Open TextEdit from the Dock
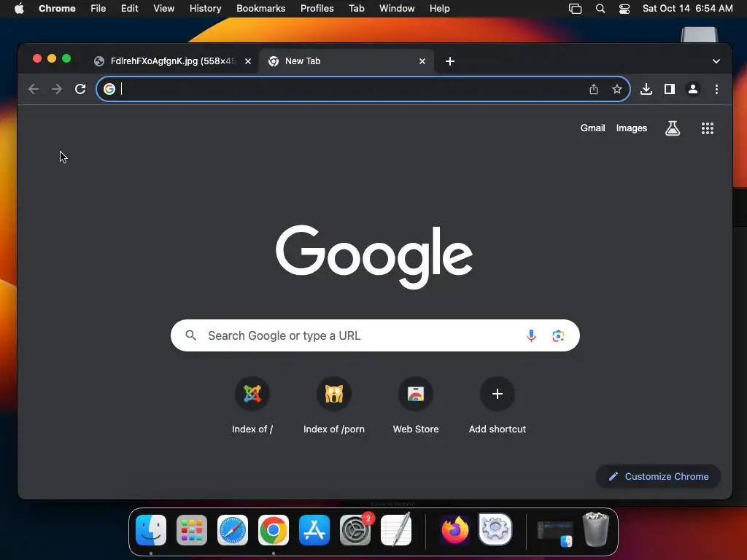The width and height of the screenshot is (747, 560). [x=396, y=530]
